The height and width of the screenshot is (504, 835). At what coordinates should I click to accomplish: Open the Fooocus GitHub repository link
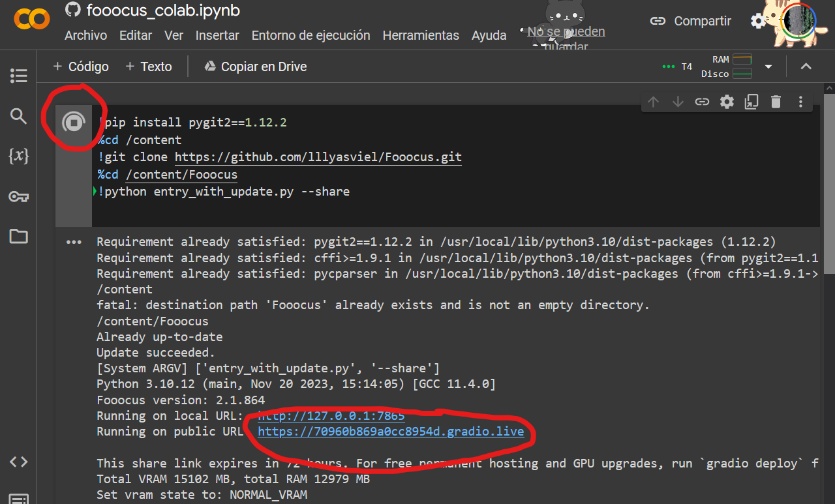318,157
